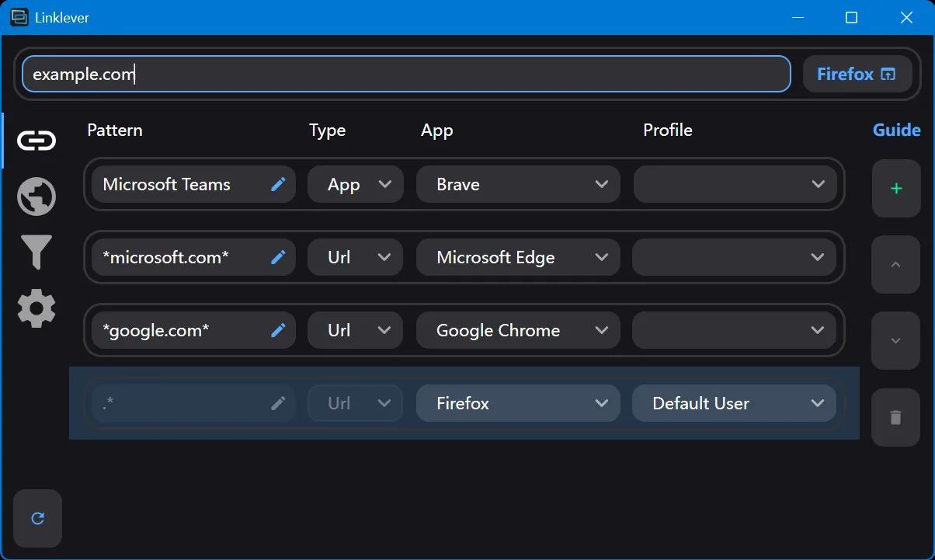Edit the Microsoft Teams pattern with pencil icon
This screenshot has height=560, width=935.
[x=278, y=184]
